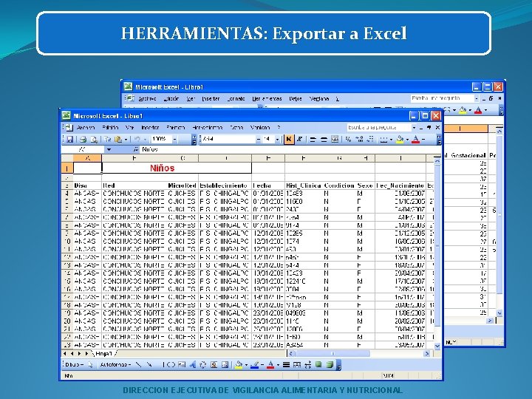
Task: Open the Autoformas dropdown in drawing toolbar
Action: [x=115, y=365]
